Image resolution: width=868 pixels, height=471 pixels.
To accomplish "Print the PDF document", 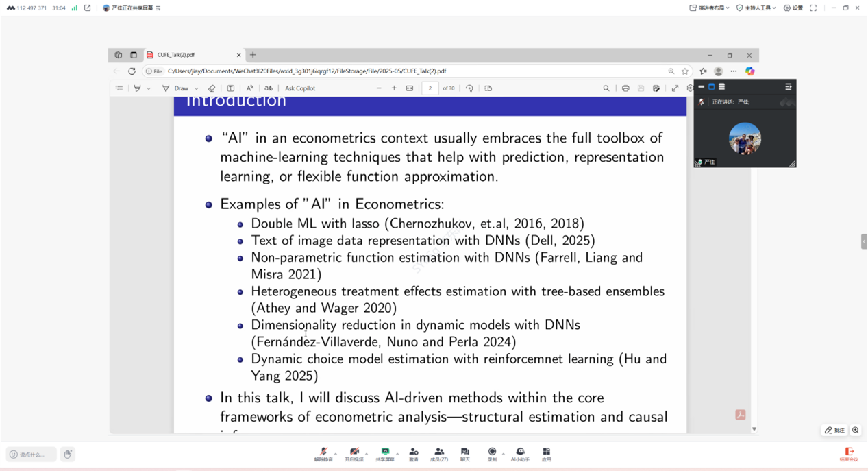I will click(625, 88).
